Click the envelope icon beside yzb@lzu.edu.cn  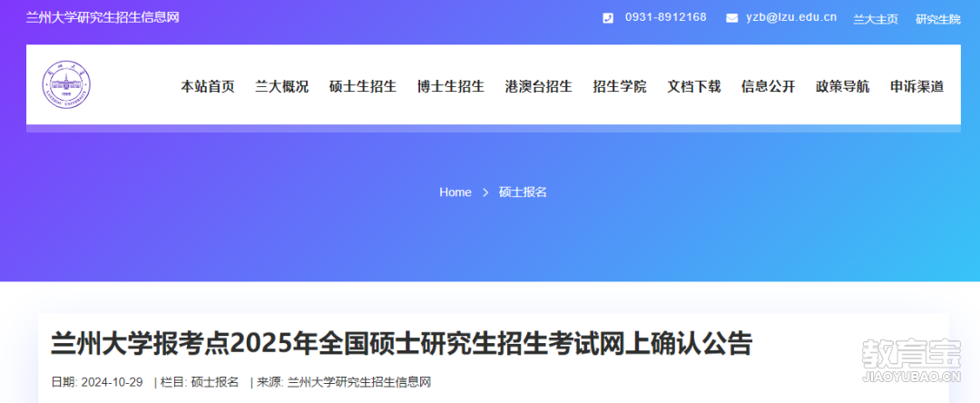pos(732,18)
